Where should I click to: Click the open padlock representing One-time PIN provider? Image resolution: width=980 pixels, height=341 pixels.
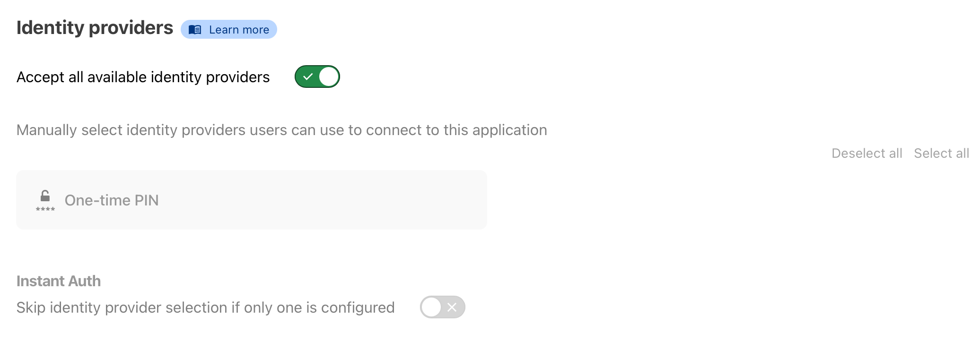pos(45,195)
